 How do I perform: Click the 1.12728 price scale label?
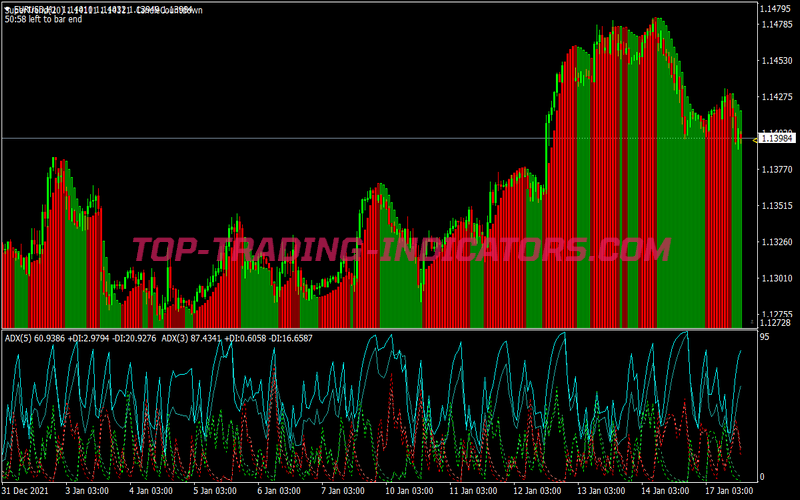coord(776,322)
